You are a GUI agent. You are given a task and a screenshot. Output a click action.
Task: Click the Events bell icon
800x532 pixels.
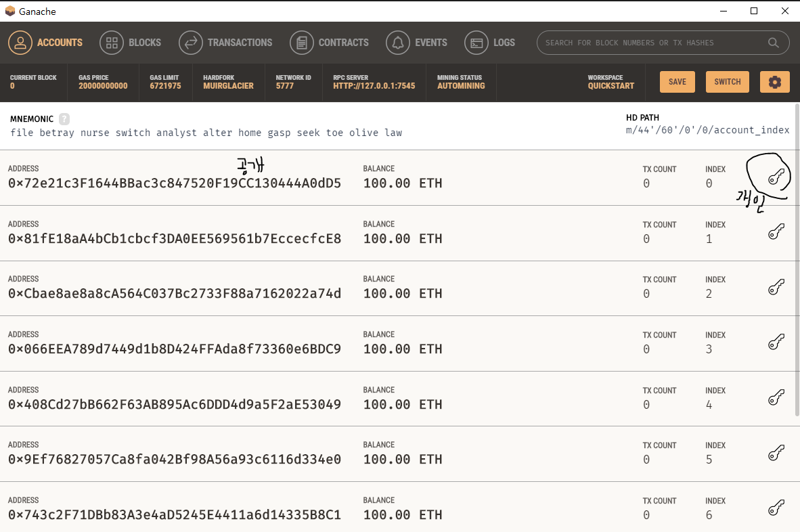pos(398,43)
